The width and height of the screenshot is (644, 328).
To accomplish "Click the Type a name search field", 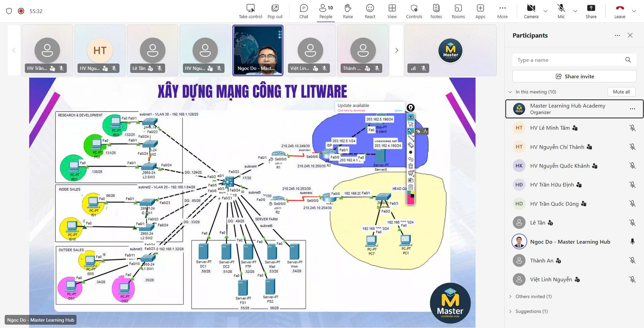I will point(569,60).
